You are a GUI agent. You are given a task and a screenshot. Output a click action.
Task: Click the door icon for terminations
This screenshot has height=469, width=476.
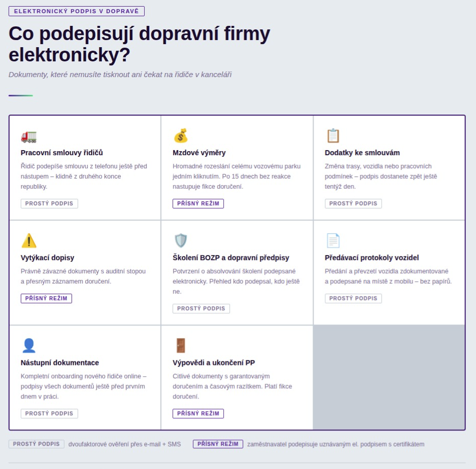(x=181, y=346)
